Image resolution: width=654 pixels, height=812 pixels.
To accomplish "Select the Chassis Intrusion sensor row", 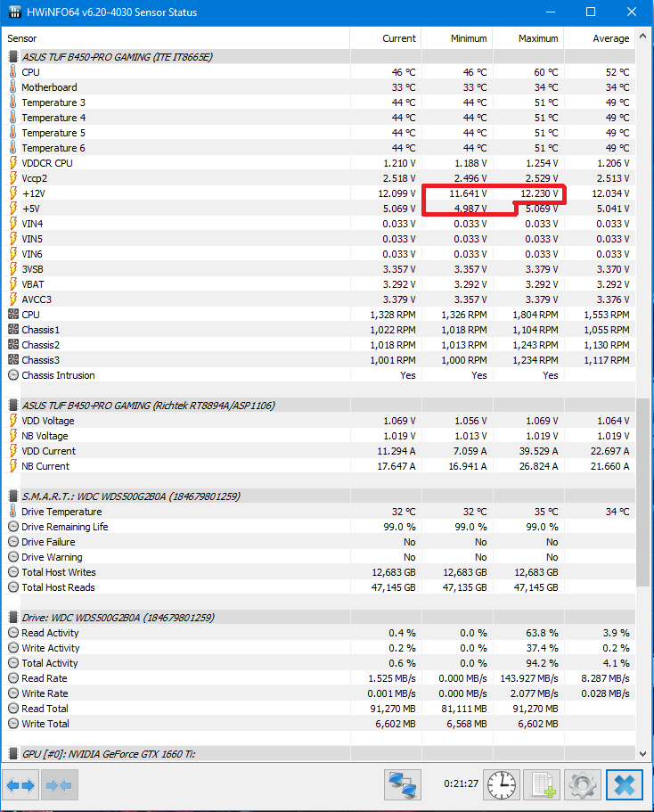I will [x=58, y=375].
